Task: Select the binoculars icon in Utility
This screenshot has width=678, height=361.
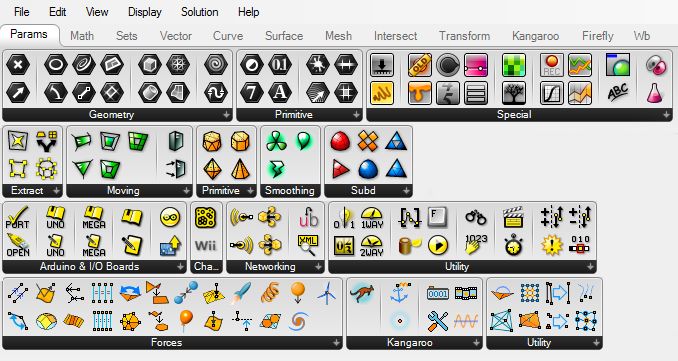Action: (476, 217)
